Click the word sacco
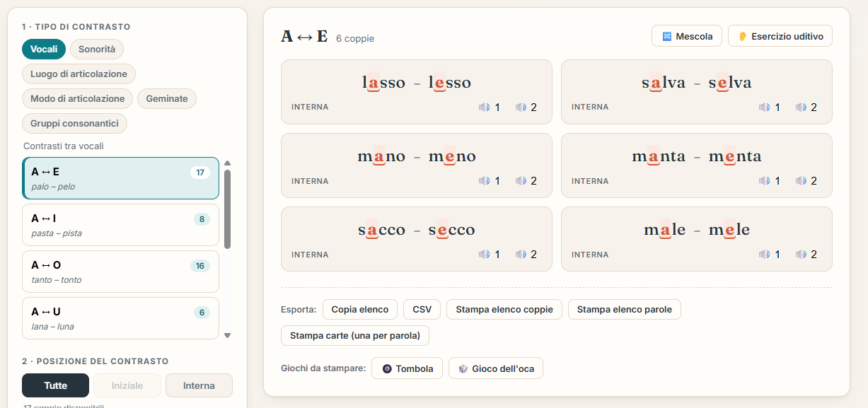The width and height of the screenshot is (868, 408). pos(381,230)
